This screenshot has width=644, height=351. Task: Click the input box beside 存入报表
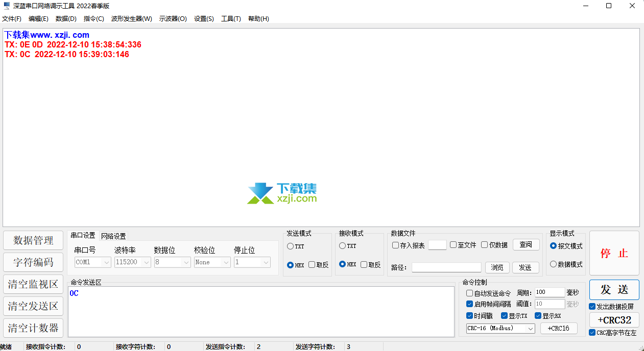tap(437, 245)
